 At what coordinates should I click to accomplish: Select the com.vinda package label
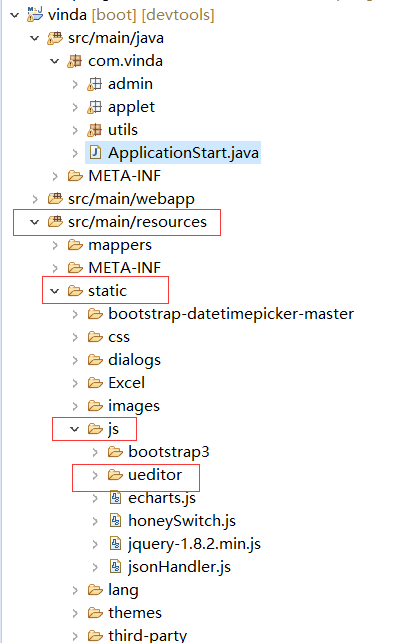(x=125, y=61)
